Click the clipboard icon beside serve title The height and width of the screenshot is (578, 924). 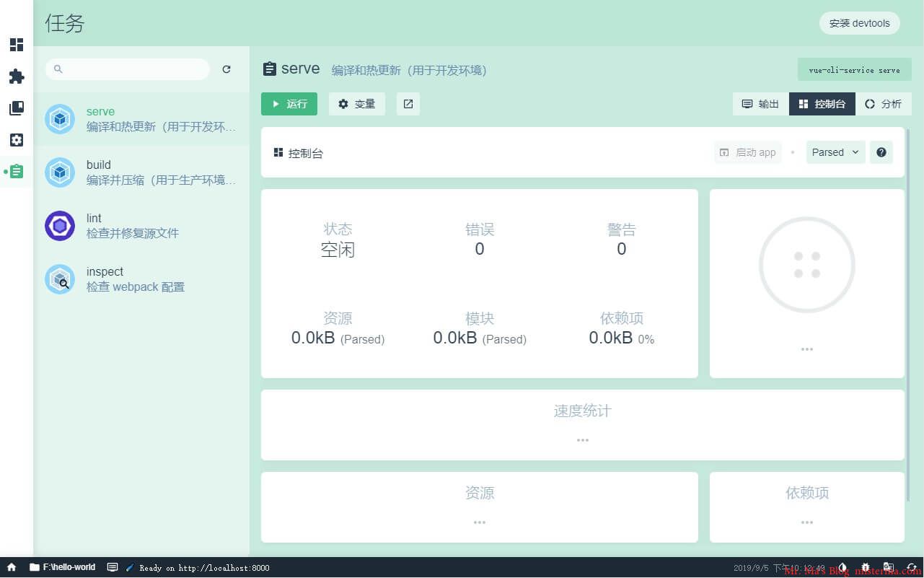[x=269, y=69]
